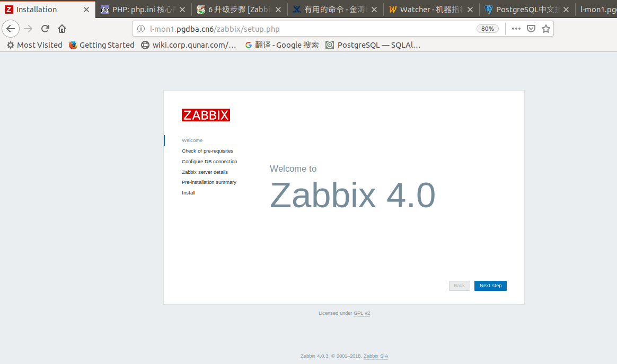Click the Next step button
Viewport: 617px width, 364px height.
[490, 286]
